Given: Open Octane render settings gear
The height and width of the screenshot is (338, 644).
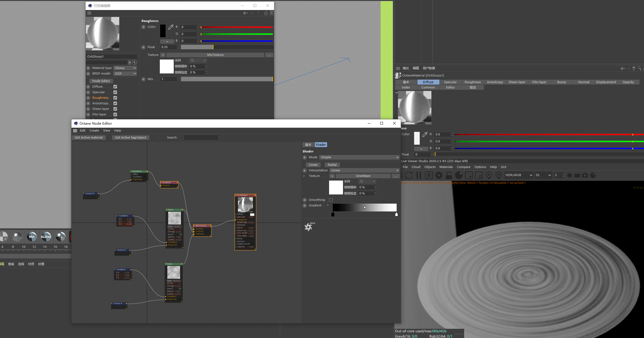Looking at the screenshot, I should pos(439,175).
